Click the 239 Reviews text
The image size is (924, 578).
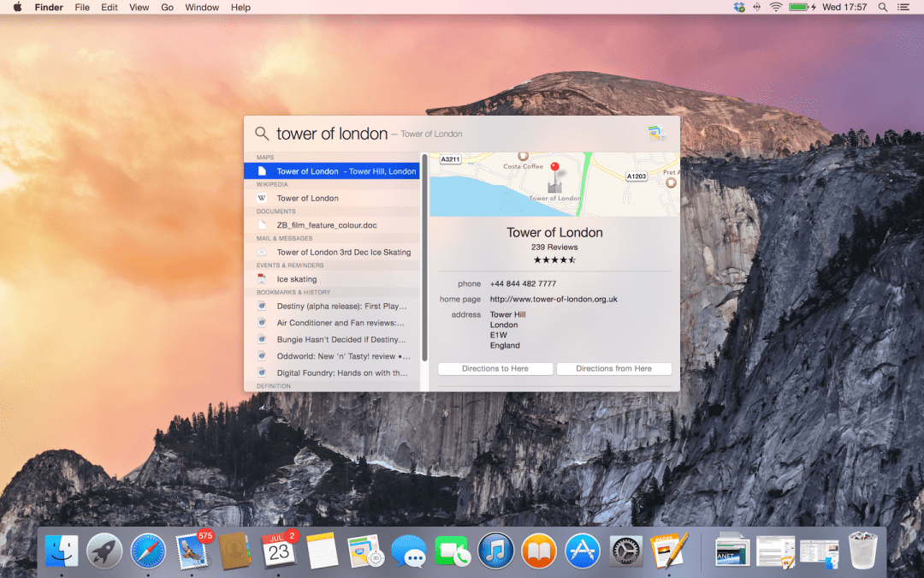(554, 247)
